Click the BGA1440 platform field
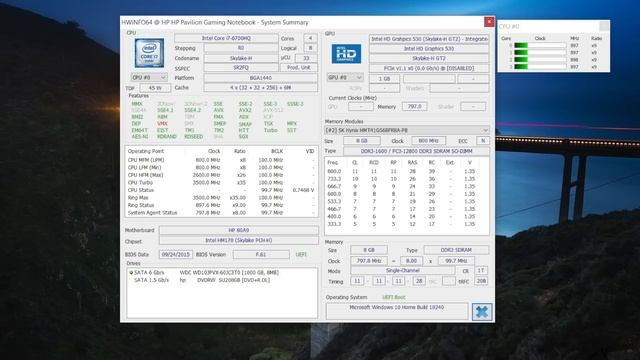The image size is (640, 360). tap(260, 78)
